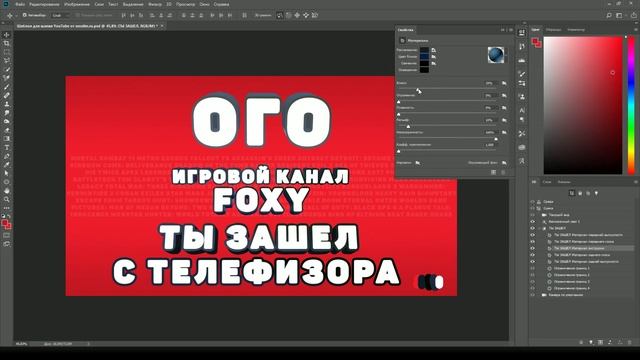The width and height of the screenshot is (640, 360).
Task: Select the Clone Stamp tool
Action: pos(7,104)
